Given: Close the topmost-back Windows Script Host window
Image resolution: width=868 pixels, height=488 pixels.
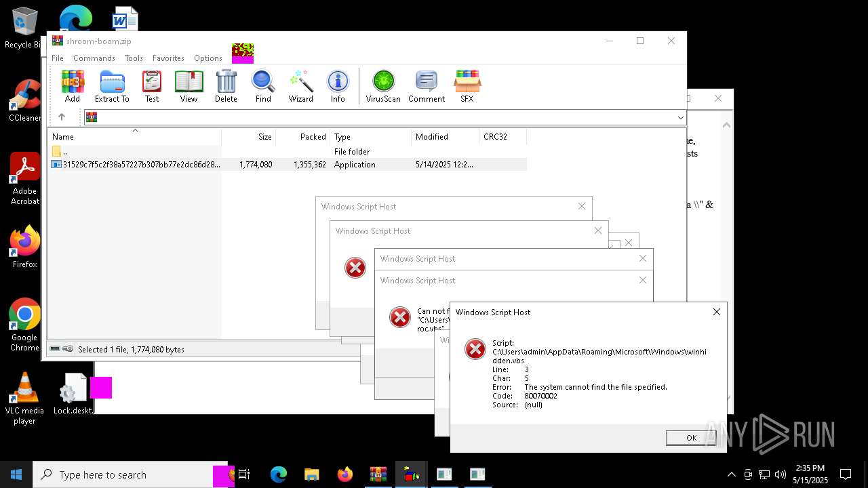Looking at the screenshot, I should pyautogui.click(x=582, y=206).
